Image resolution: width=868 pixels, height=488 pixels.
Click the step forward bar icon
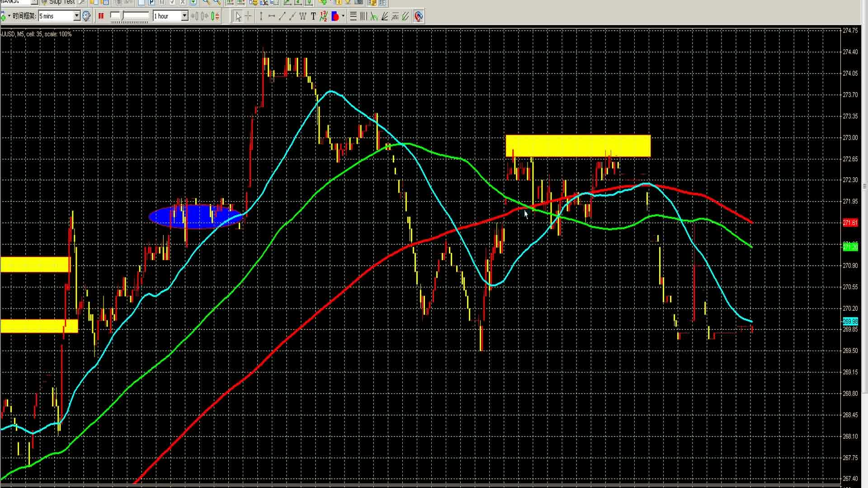click(x=205, y=17)
